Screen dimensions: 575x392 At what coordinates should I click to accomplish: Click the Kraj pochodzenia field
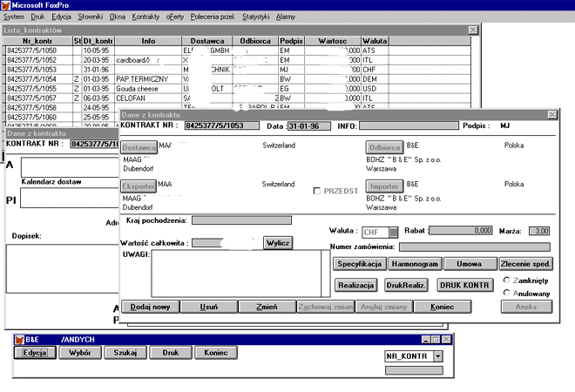241,220
